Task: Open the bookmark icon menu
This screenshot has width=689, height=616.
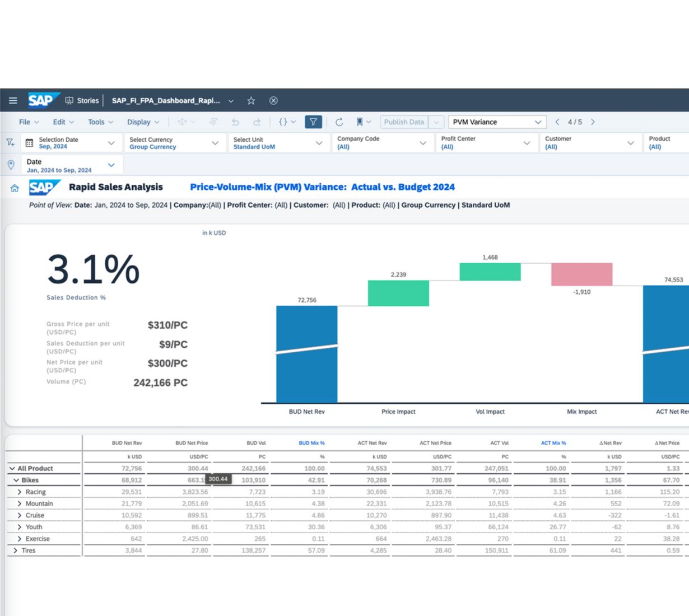Action: [x=364, y=122]
